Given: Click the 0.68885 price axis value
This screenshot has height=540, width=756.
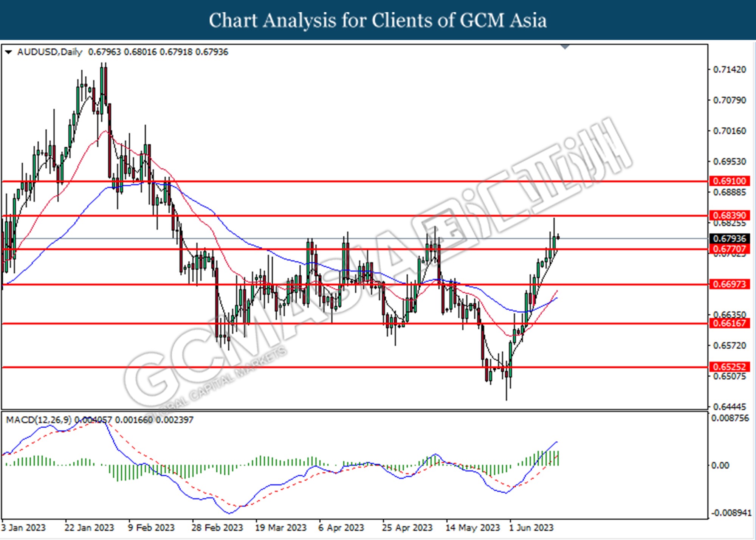Looking at the screenshot, I should pyautogui.click(x=730, y=192).
